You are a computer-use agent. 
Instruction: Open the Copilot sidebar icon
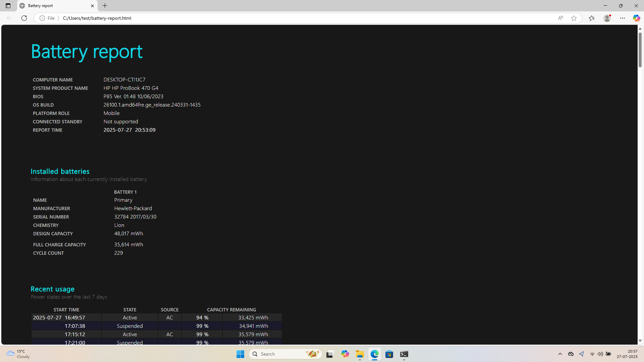coord(636,18)
